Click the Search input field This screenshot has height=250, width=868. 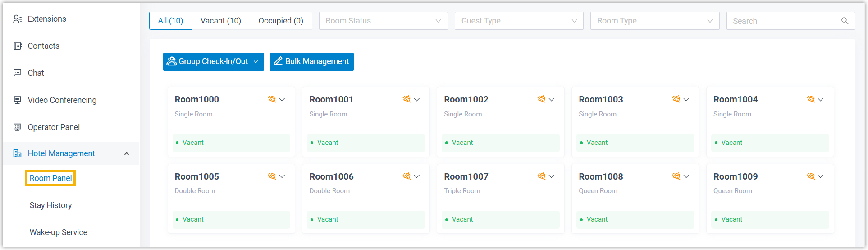pyautogui.click(x=784, y=21)
